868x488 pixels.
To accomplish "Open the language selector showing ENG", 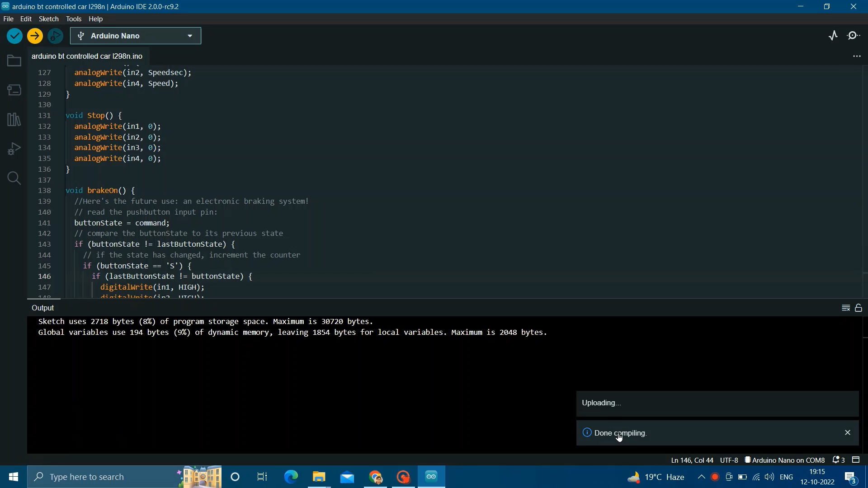I will click(x=787, y=477).
